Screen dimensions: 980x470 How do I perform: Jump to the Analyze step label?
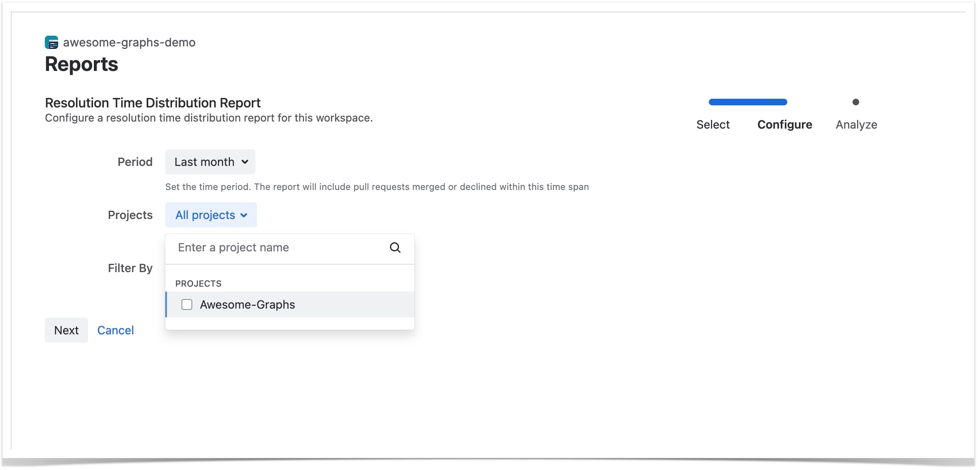[856, 124]
